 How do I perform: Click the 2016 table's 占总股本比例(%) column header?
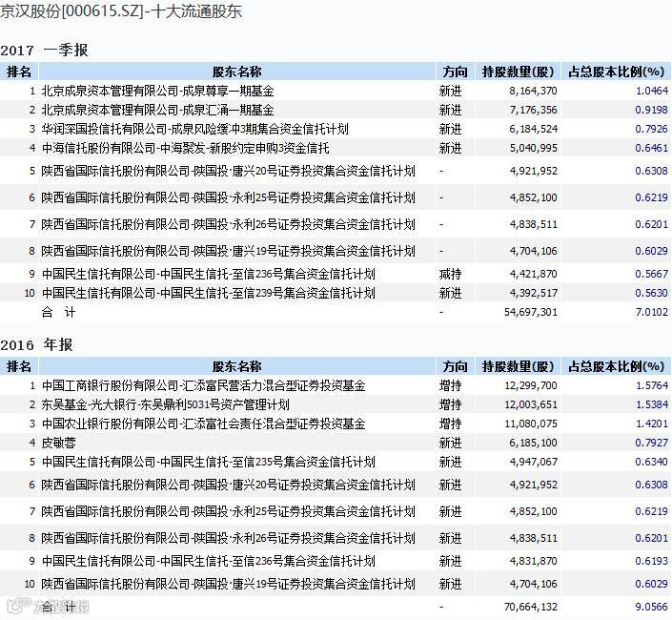(616, 366)
